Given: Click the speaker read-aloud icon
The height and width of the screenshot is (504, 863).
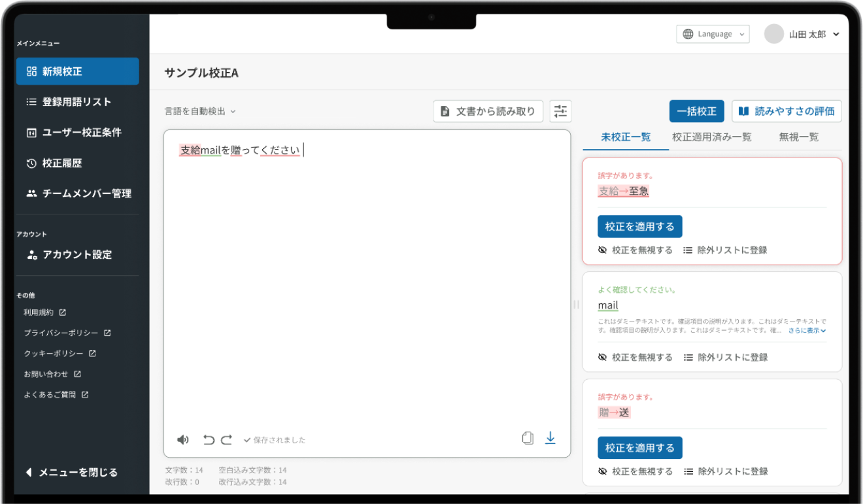Looking at the screenshot, I should (x=183, y=440).
